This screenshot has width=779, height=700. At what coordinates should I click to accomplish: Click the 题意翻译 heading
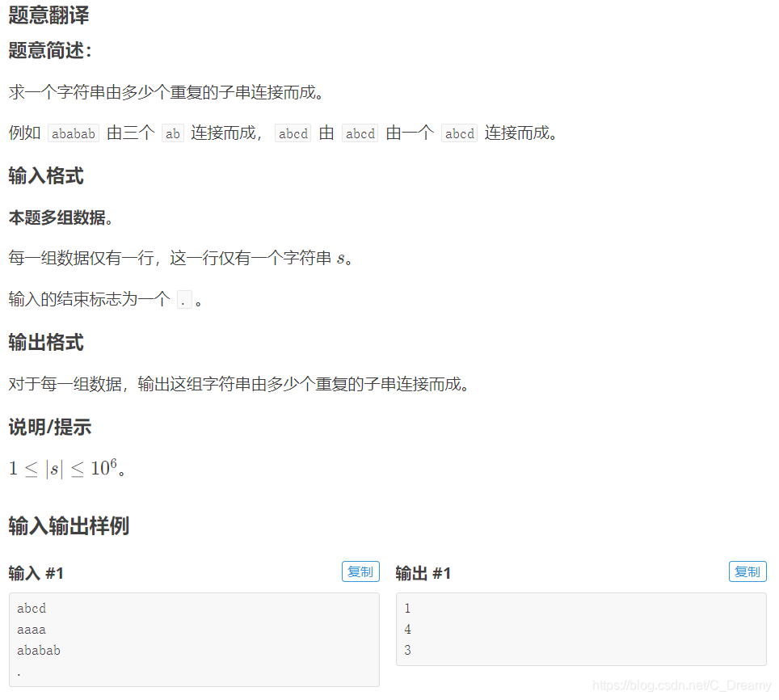(48, 15)
